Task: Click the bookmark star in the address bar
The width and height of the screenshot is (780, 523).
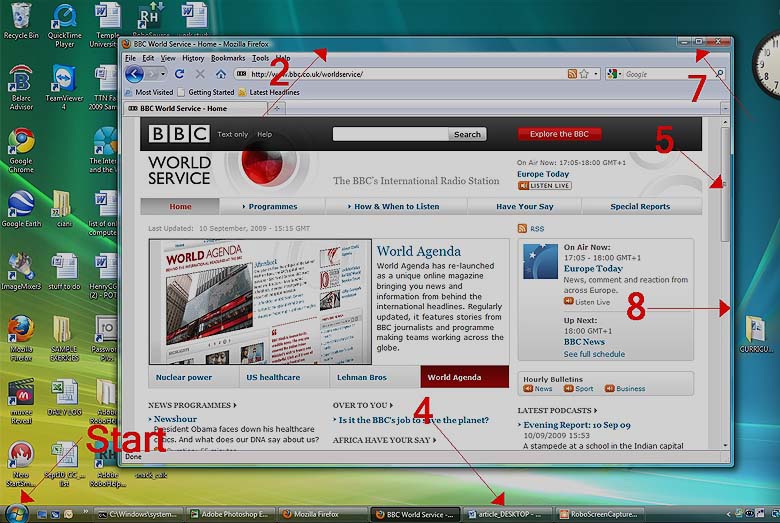Action: pos(584,74)
